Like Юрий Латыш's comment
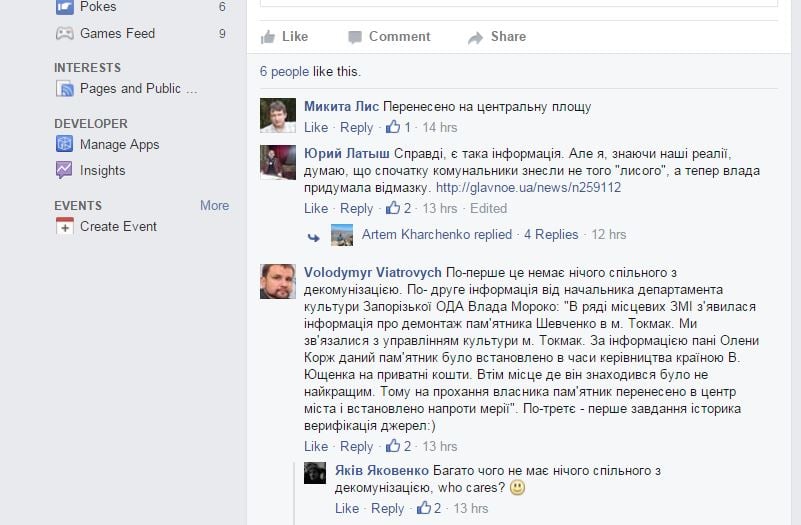801x525 pixels. tap(316, 208)
